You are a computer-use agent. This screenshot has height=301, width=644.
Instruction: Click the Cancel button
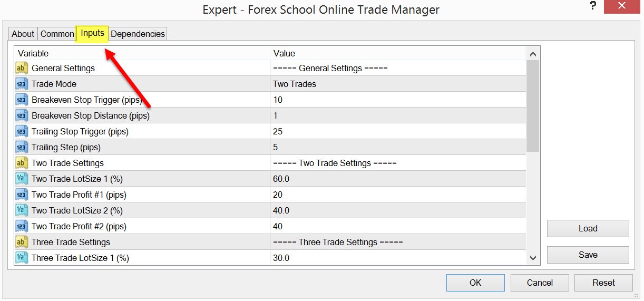540,283
